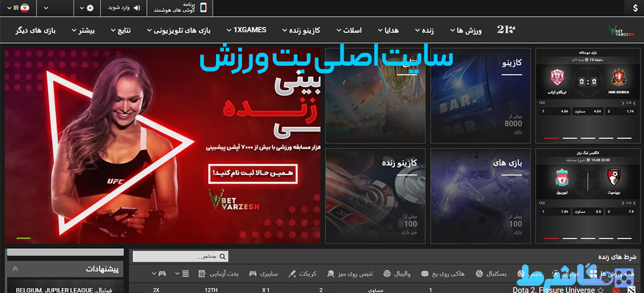
Task: Click the HNK Gorica team crest
Action: 618,78
